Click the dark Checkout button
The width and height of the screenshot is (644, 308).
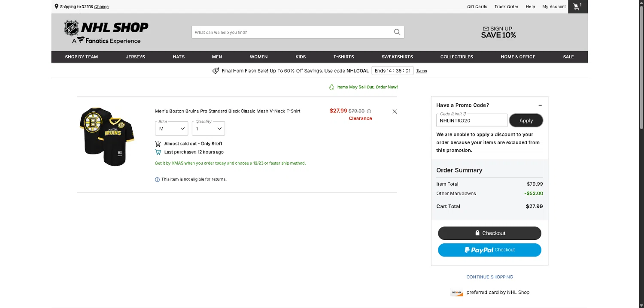pyautogui.click(x=489, y=233)
